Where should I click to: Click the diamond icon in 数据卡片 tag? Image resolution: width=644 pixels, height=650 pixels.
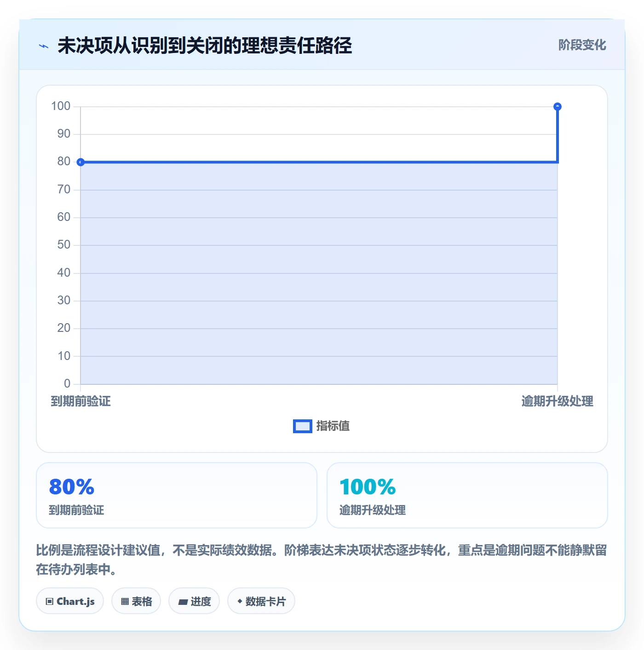pos(240,601)
